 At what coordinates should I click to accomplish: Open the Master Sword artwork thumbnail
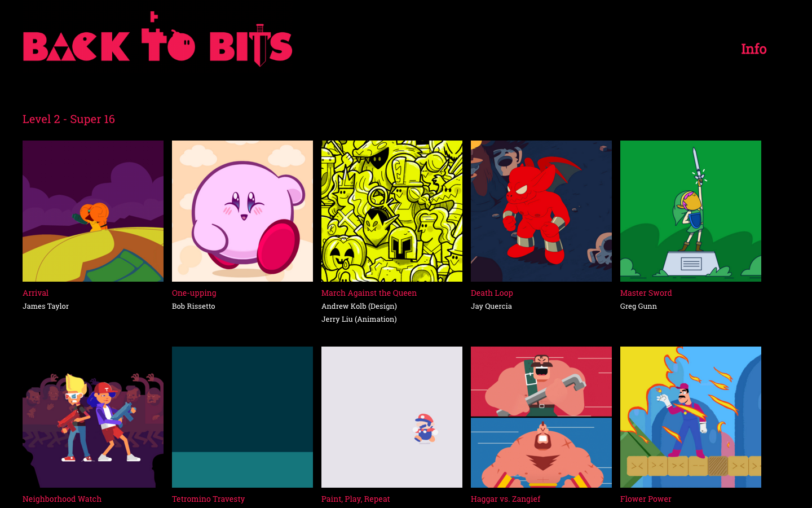[691, 211]
